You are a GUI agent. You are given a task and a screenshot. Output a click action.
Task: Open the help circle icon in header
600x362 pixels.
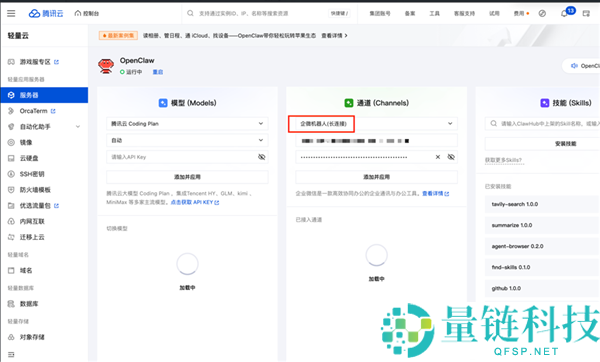tap(542, 13)
